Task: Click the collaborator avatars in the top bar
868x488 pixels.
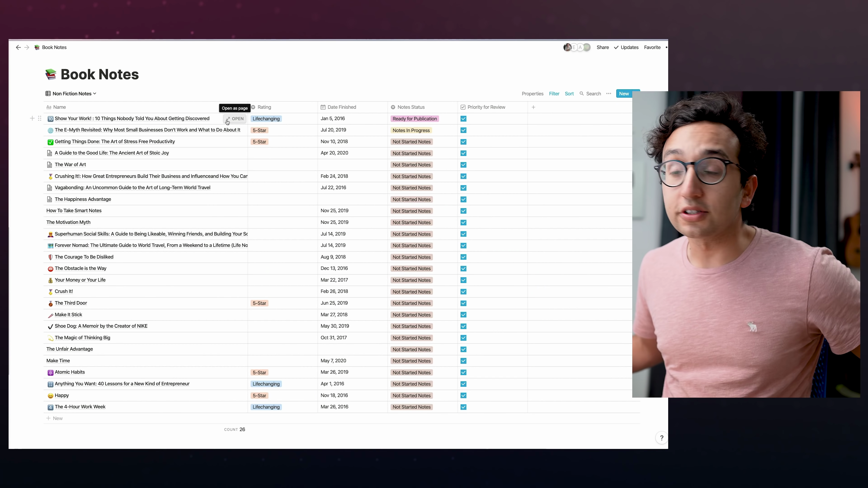Action: [x=577, y=47]
